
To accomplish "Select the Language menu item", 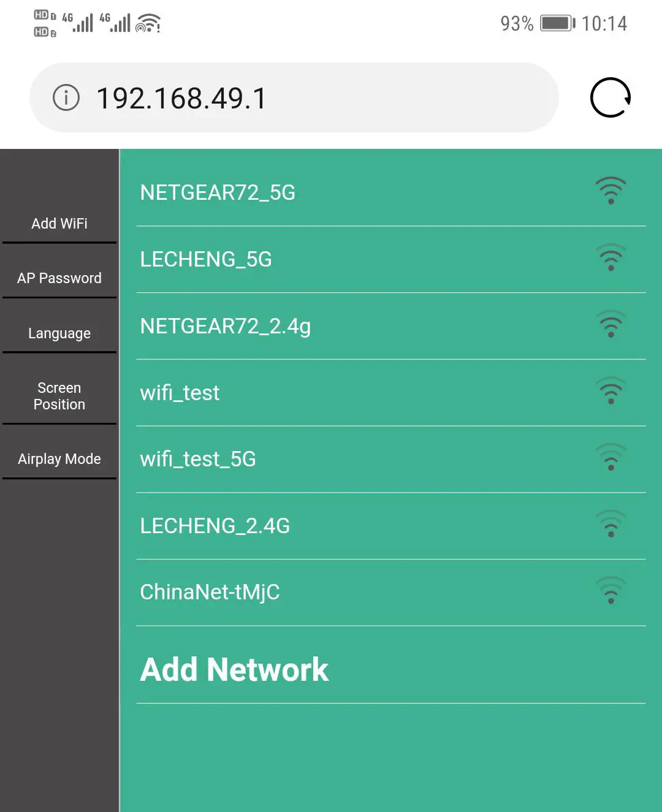I will (x=59, y=333).
